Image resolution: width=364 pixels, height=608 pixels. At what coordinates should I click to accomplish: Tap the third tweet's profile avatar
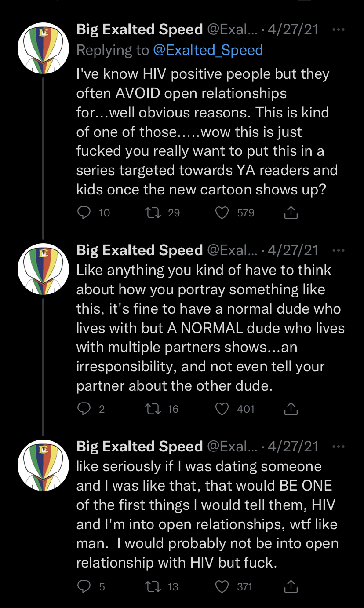coord(43,465)
